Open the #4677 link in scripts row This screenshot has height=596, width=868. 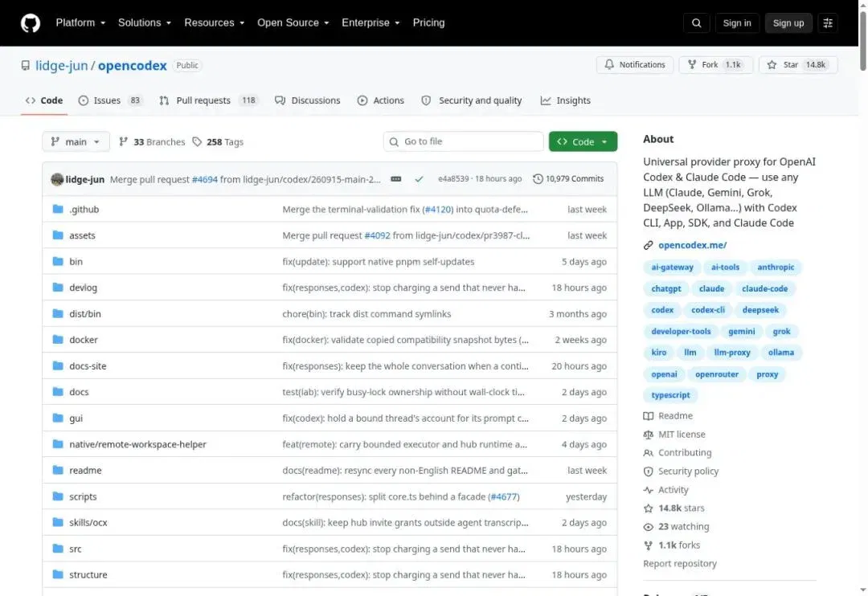[503, 496]
